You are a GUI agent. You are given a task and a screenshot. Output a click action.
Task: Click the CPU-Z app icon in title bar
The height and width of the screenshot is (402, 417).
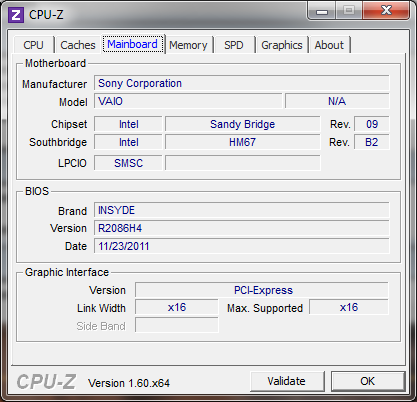pyautogui.click(x=16, y=15)
